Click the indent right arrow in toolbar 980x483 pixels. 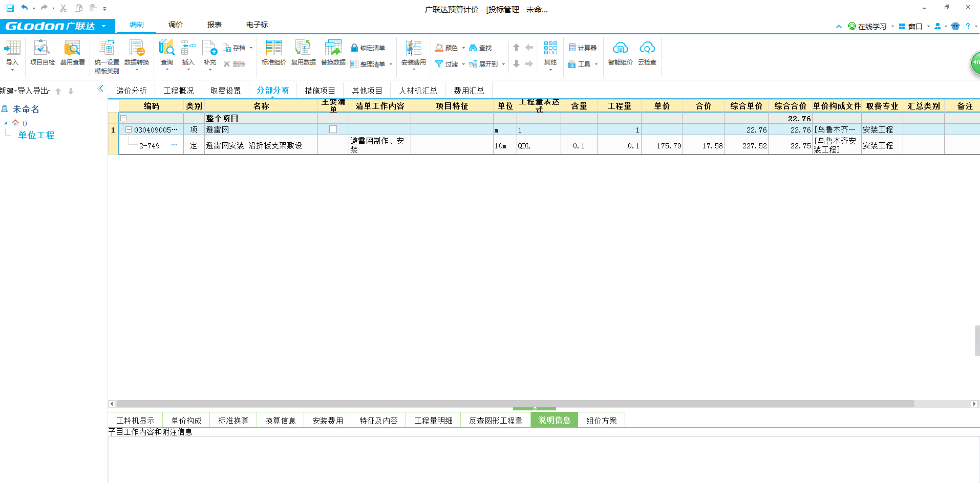tap(529, 64)
